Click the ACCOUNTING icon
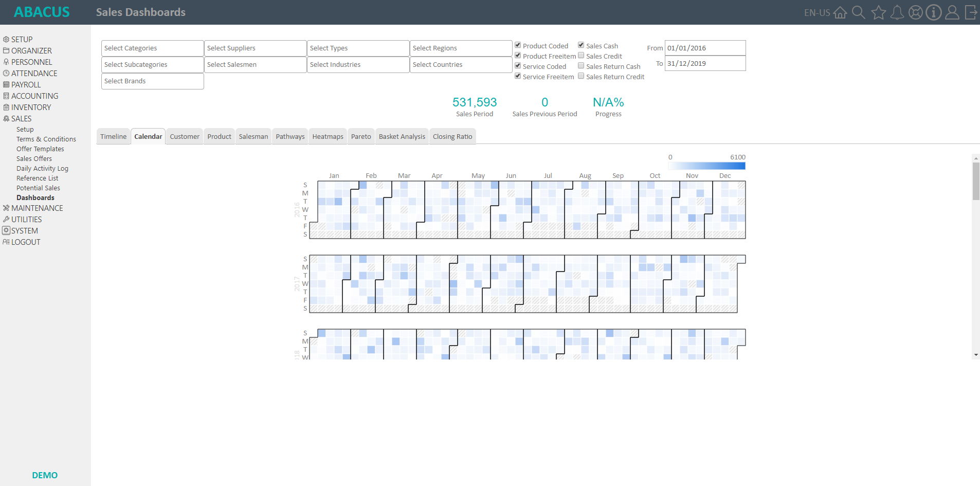 (x=6, y=96)
